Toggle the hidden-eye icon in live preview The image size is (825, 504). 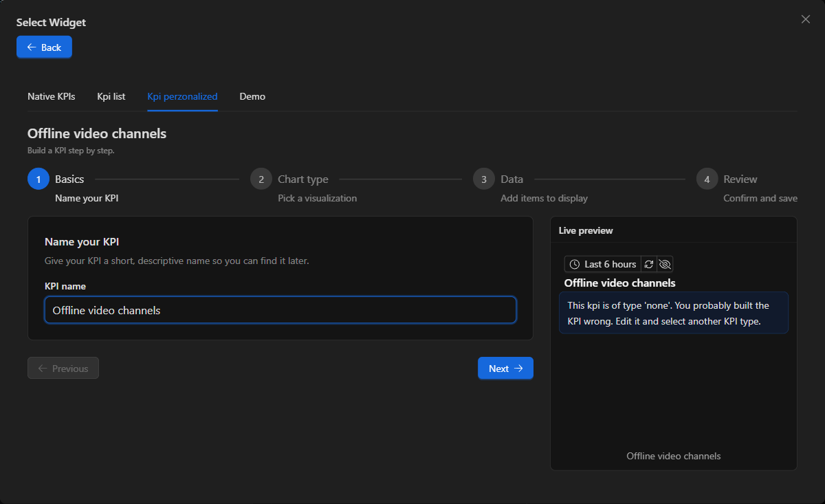tap(664, 264)
